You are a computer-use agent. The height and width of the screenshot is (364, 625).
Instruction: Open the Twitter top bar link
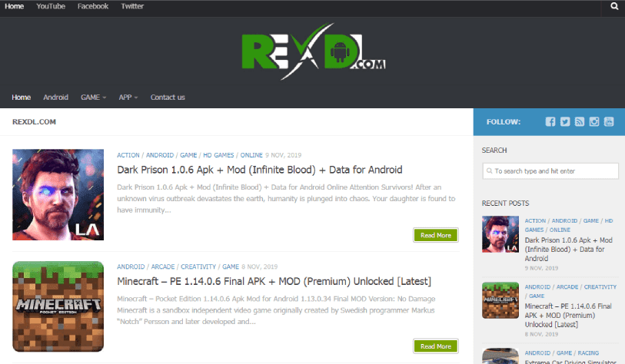pyautogui.click(x=132, y=6)
